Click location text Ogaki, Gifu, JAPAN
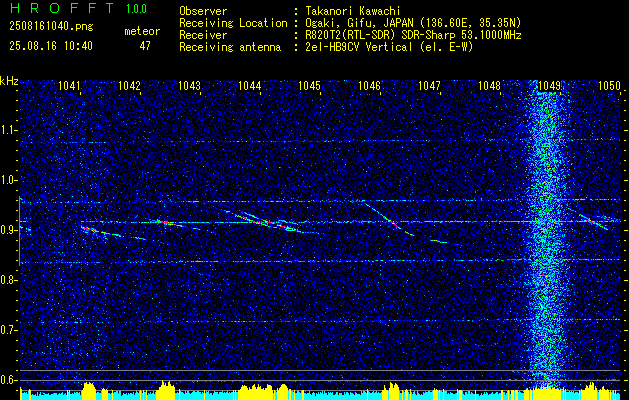 point(359,23)
